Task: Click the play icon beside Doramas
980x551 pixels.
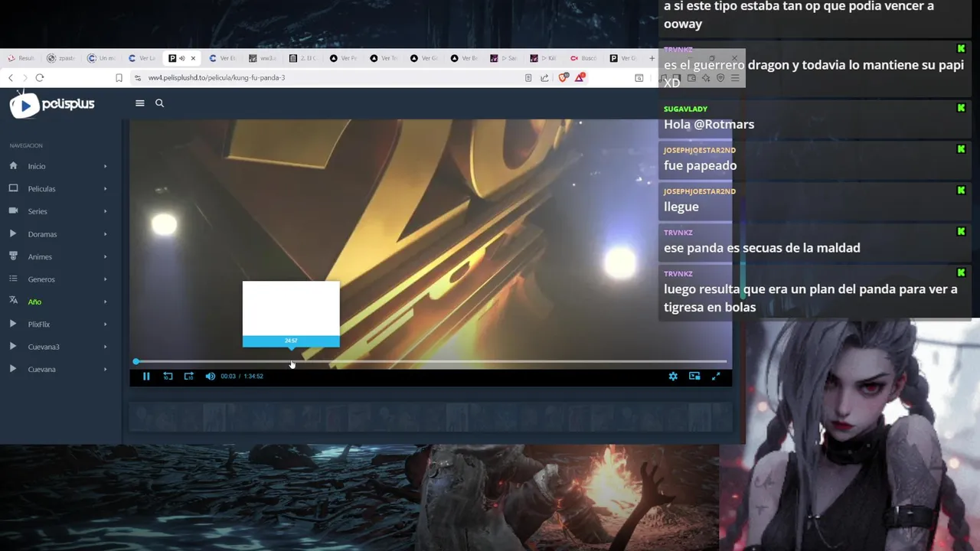Action: click(13, 233)
